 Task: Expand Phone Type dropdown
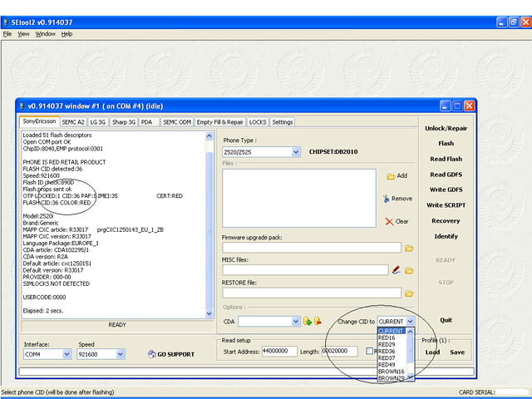coord(296,152)
